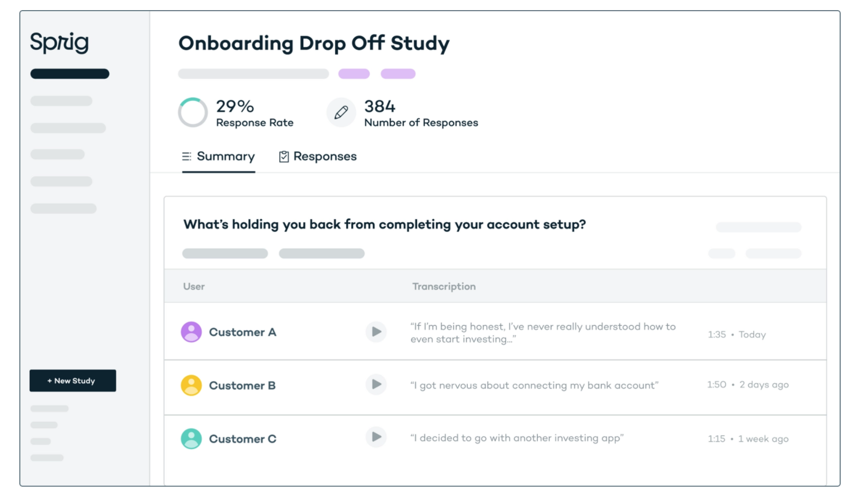Click Customer A's purple avatar icon
859x504 pixels.
pos(191,332)
